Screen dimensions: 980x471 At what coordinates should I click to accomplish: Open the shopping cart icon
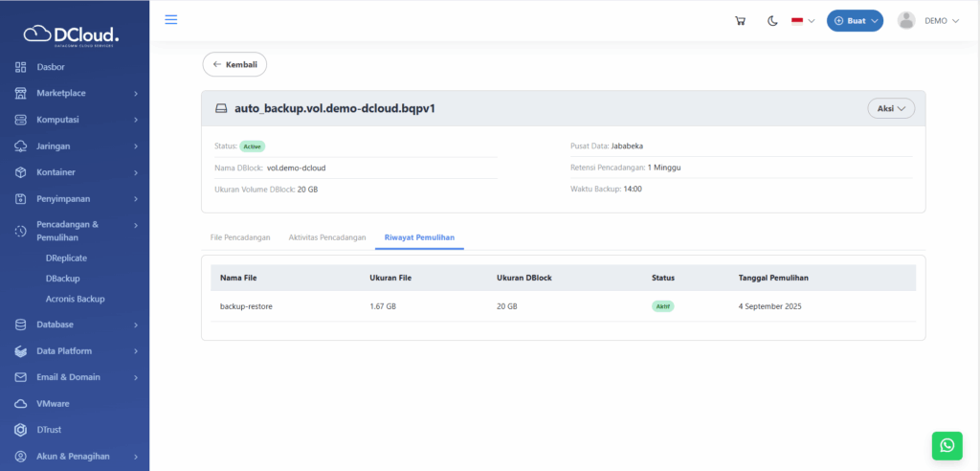[x=740, y=21]
